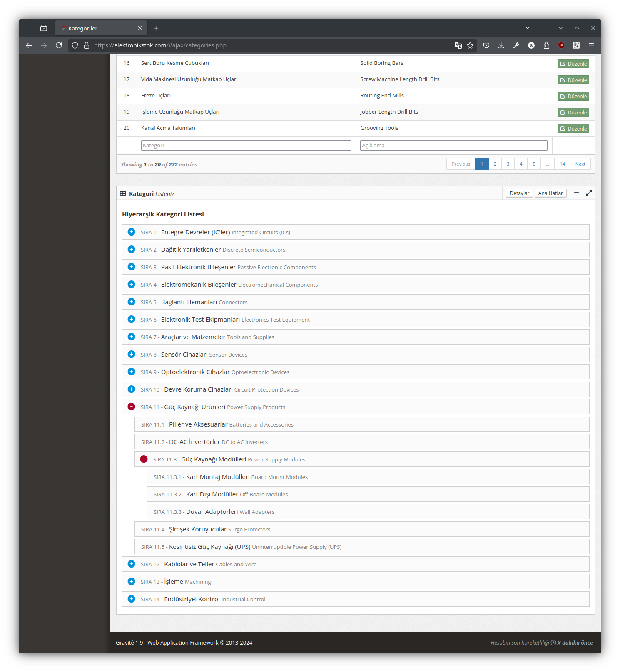Open the uBlock Origin extension icon
Image resolution: width=620 pixels, height=672 pixels.
tap(561, 45)
